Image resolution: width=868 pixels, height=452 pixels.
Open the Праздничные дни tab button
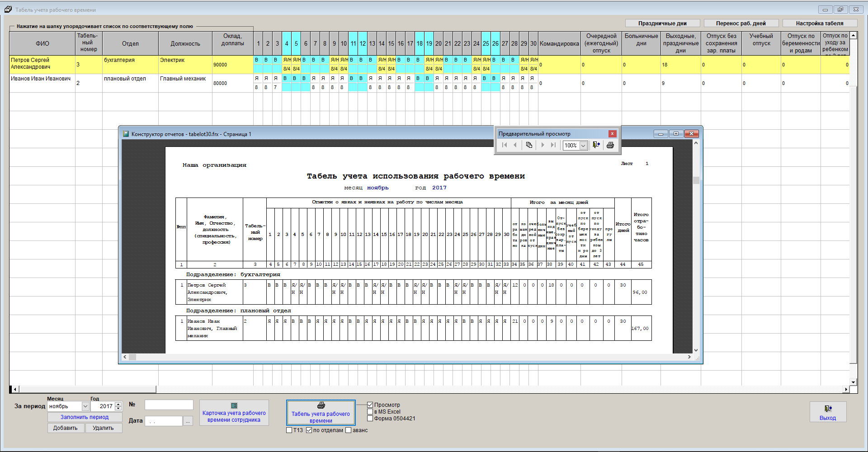[662, 24]
